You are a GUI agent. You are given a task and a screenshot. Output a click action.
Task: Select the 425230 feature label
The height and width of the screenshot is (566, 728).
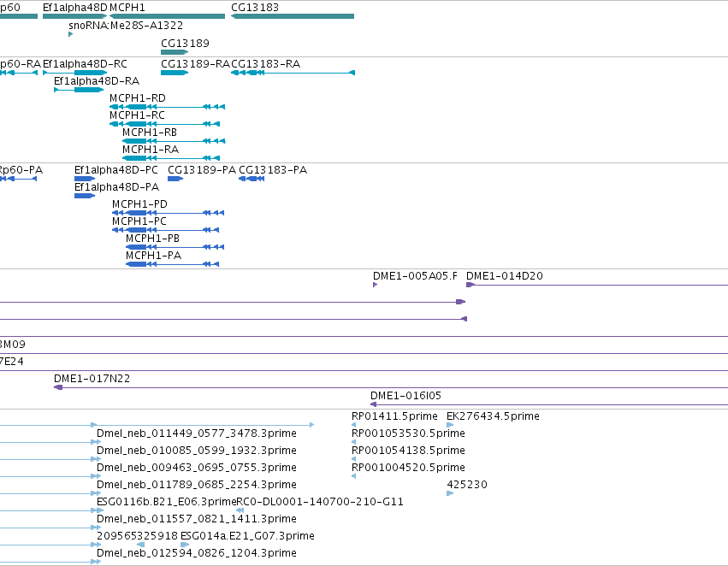[467, 486]
